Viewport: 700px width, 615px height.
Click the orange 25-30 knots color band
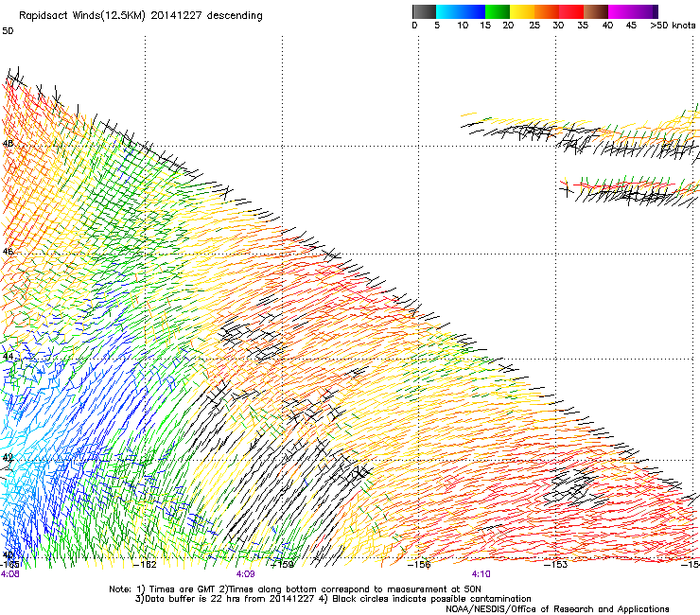pyautogui.click(x=547, y=11)
